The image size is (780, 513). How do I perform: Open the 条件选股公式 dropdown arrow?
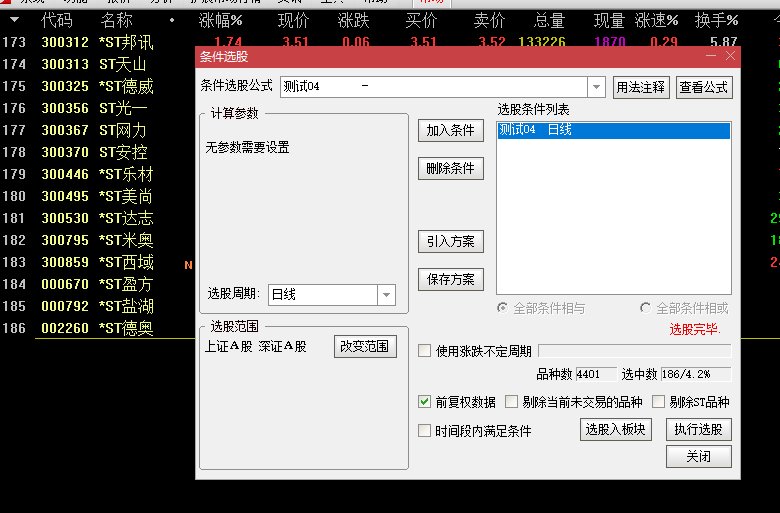tap(596, 87)
